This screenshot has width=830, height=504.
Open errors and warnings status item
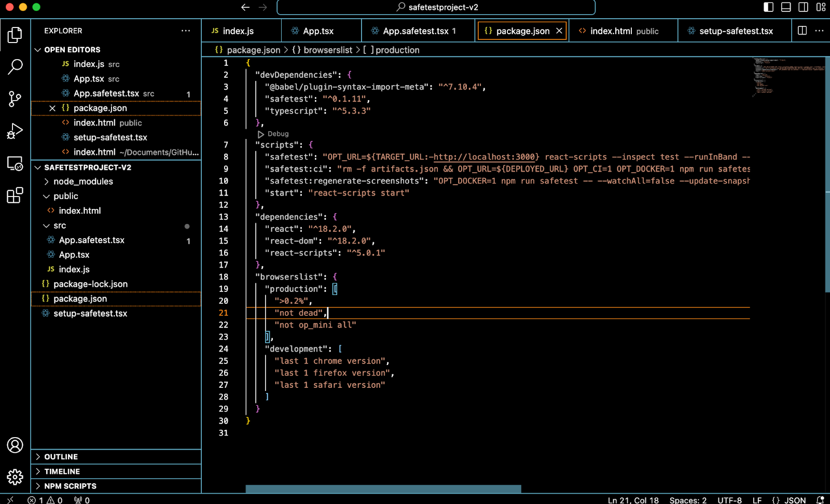[x=45, y=500]
